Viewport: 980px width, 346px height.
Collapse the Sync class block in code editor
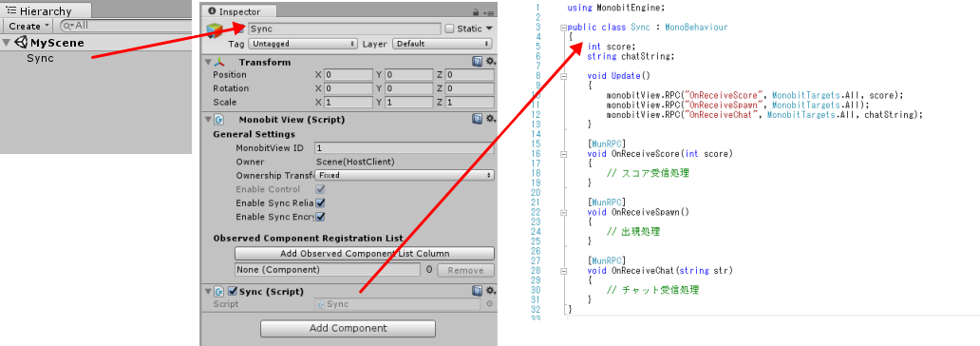(x=564, y=28)
